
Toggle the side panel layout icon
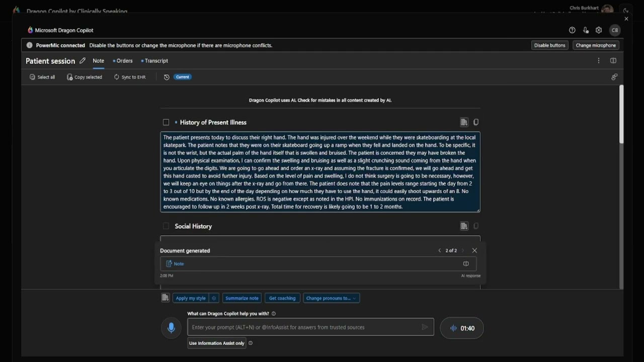(x=613, y=61)
